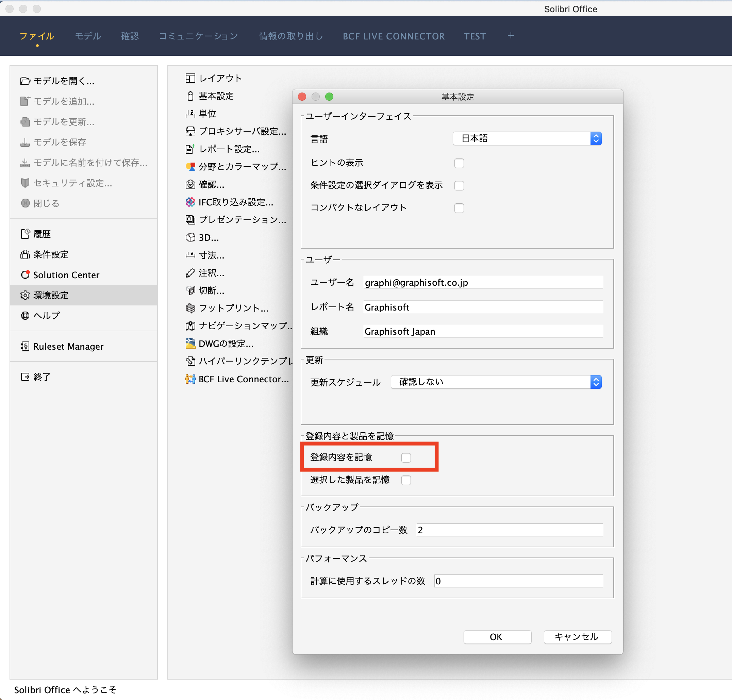732x700 pixels.
Task: Enable the 登録内容を記憶 checkbox
Action: point(406,457)
